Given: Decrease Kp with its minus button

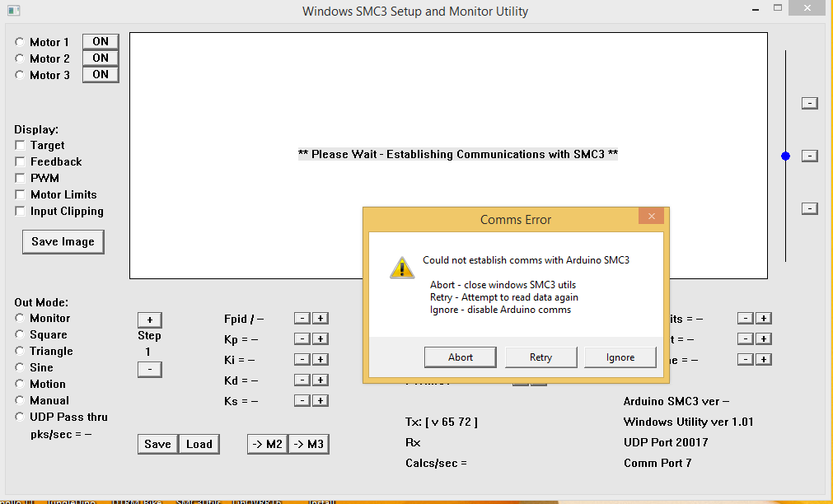Looking at the screenshot, I should tap(302, 338).
